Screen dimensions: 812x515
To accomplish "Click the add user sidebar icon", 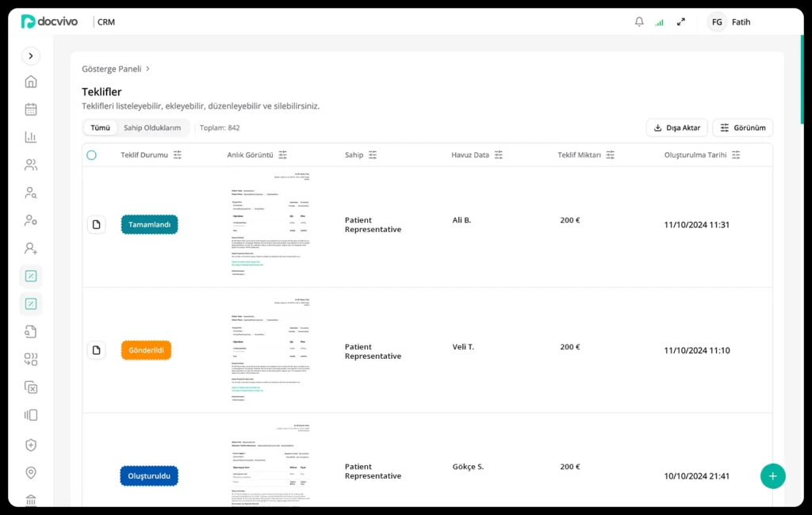I will click(x=31, y=248).
